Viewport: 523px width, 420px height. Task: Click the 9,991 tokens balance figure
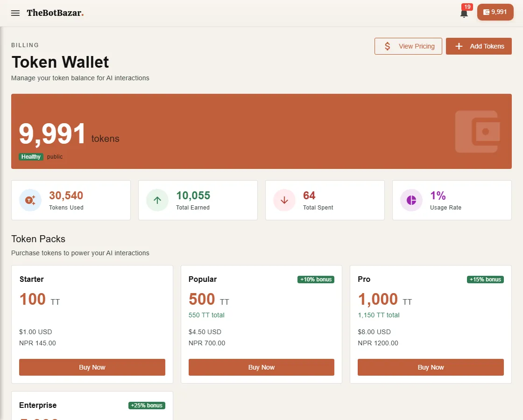point(52,133)
